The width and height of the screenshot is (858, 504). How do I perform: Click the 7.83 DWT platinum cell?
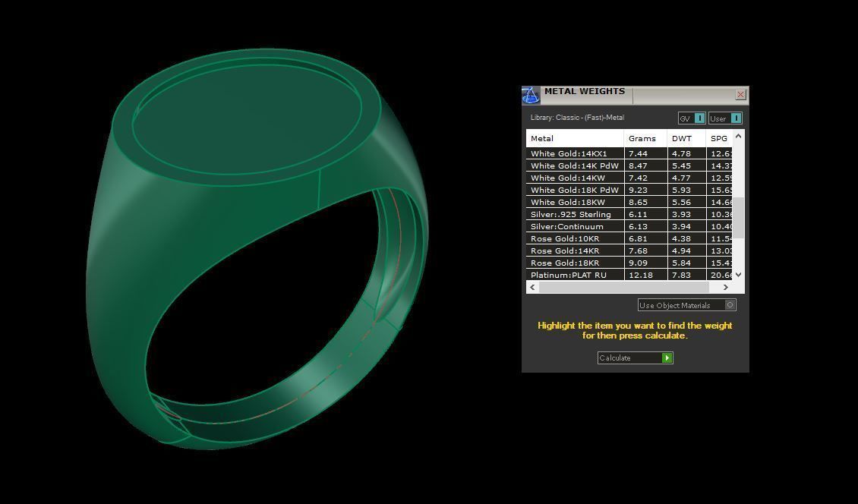tap(686, 275)
